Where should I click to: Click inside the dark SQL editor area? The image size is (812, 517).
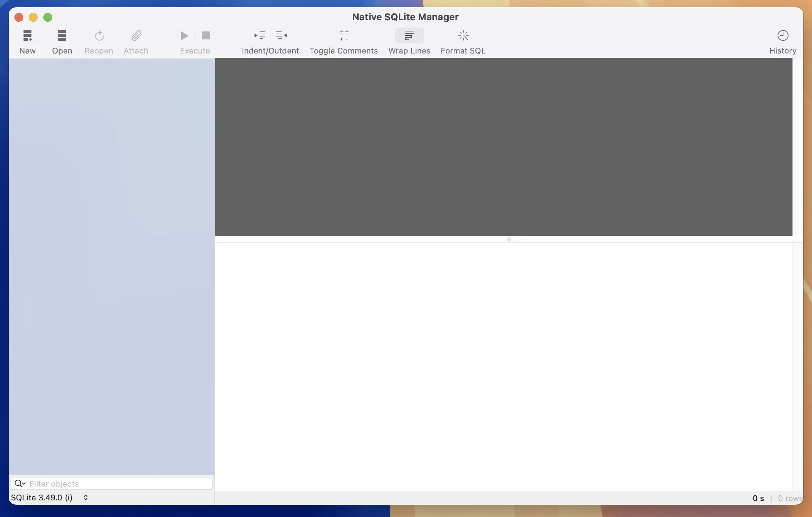504,147
